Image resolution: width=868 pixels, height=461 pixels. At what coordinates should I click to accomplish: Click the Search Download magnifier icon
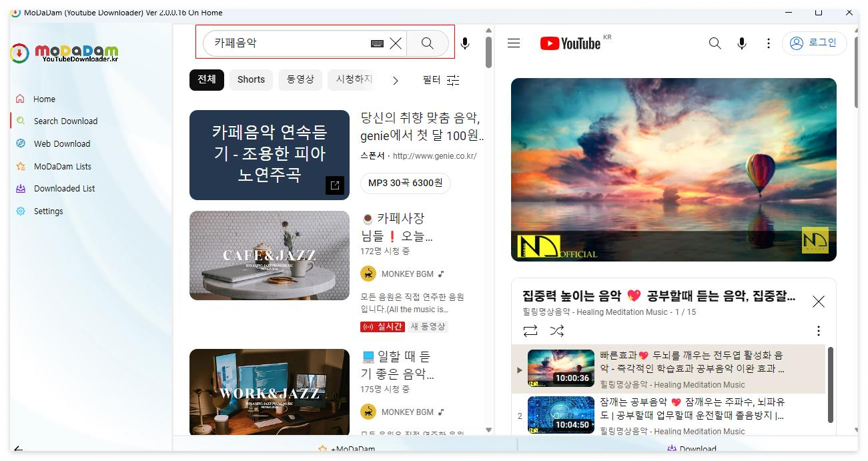(x=20, y=121)
